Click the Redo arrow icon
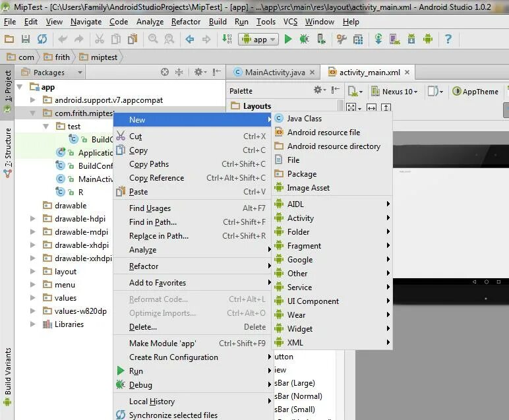This screenshot has height=420, width=509. [79, 40]
